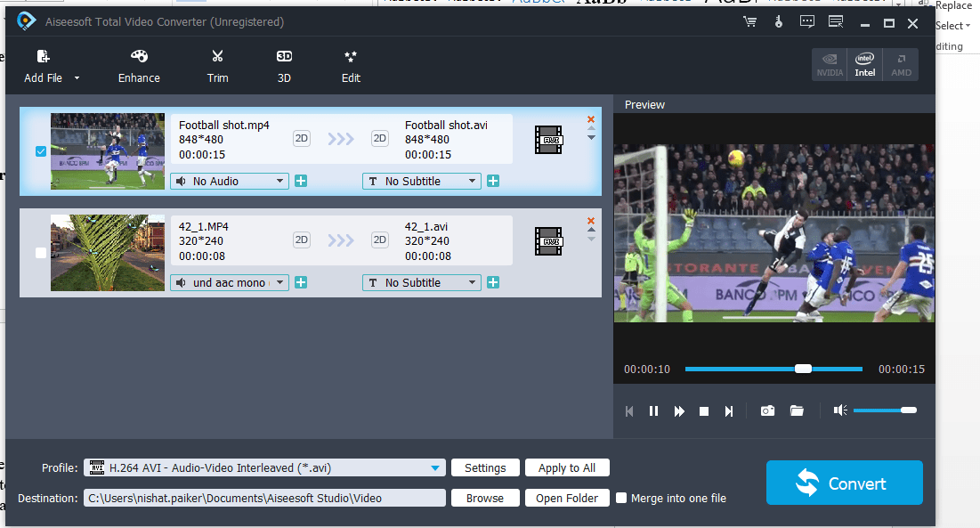Toggle Intel acceleration
This screenshot has width=980, height=528.
pyautogui.click(x=865, y=65)
